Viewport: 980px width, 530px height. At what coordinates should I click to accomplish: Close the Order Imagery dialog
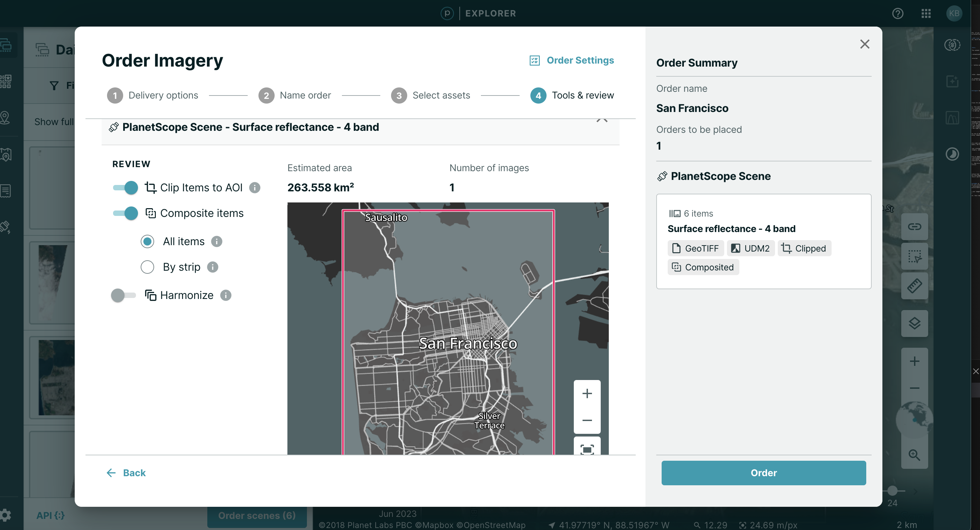pos(865,44)
